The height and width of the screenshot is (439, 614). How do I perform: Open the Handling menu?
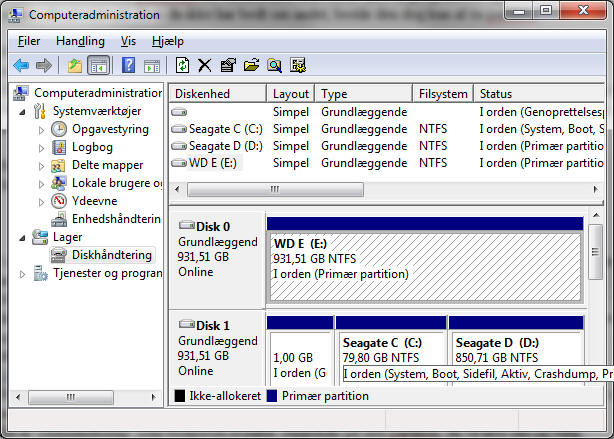point(80,41)
